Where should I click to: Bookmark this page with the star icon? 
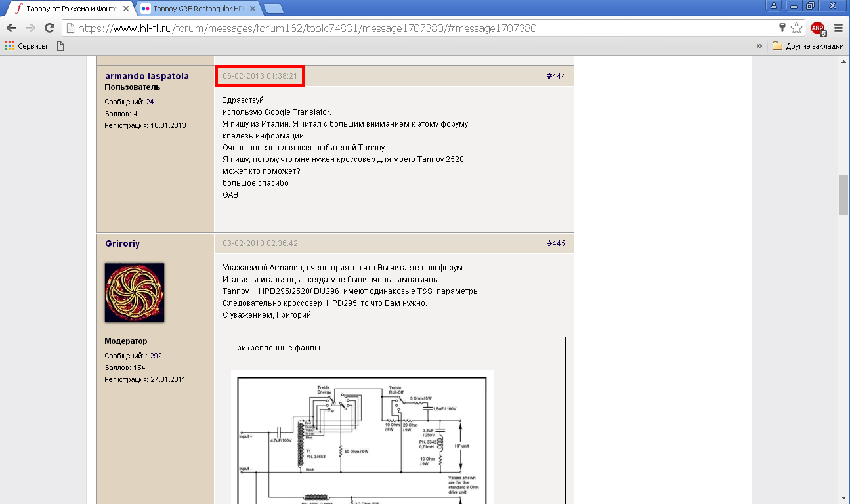(x=796, y=28)
